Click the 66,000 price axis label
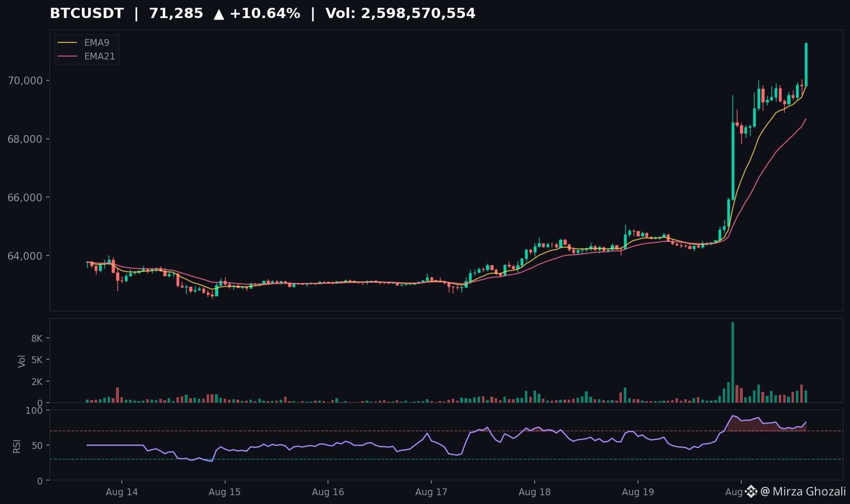 click(x=25, y=197)
